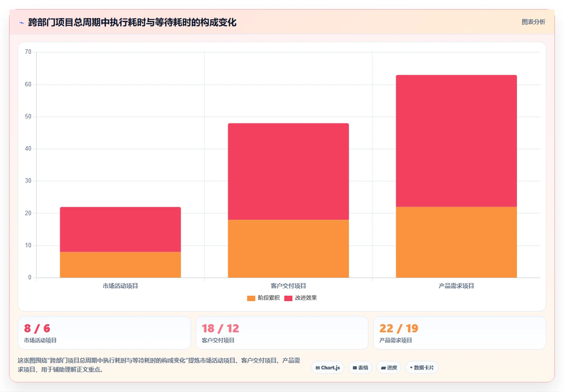564x392 pixels.
Task: Click the 数据卡片 tag chip
Action: pyautogui.click(x=422, y=368)
